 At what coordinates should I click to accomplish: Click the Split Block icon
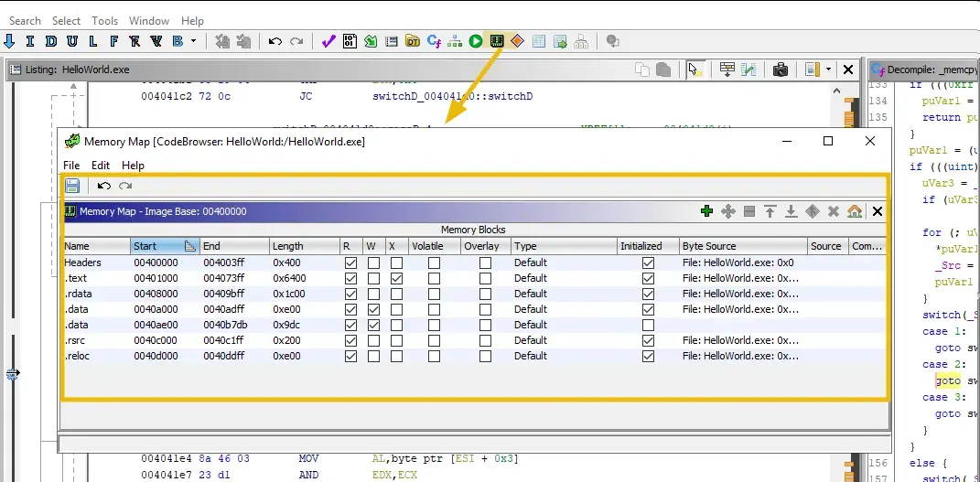[x=749, y=211]
